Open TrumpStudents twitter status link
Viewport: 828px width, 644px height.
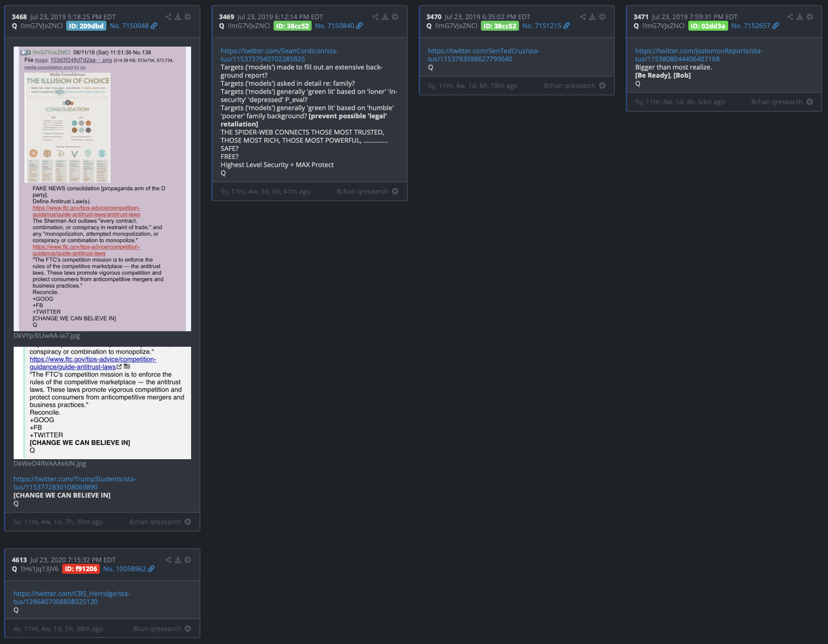(75, 483)
